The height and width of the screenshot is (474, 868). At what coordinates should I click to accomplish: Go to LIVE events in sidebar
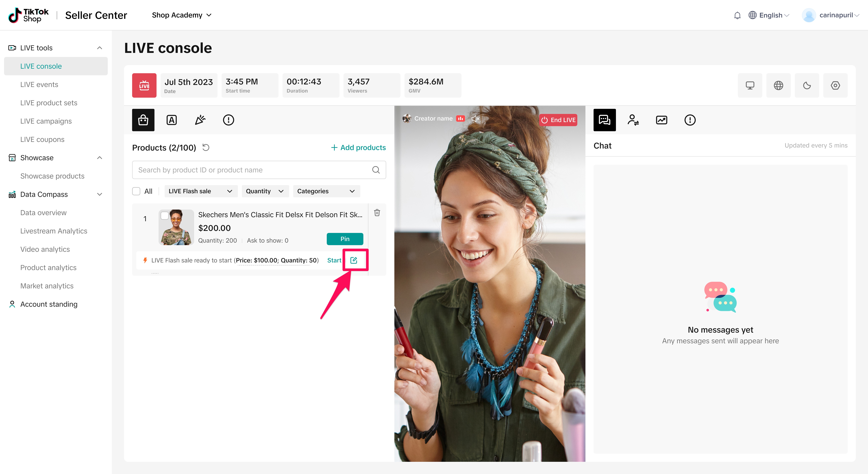point(39,85)
